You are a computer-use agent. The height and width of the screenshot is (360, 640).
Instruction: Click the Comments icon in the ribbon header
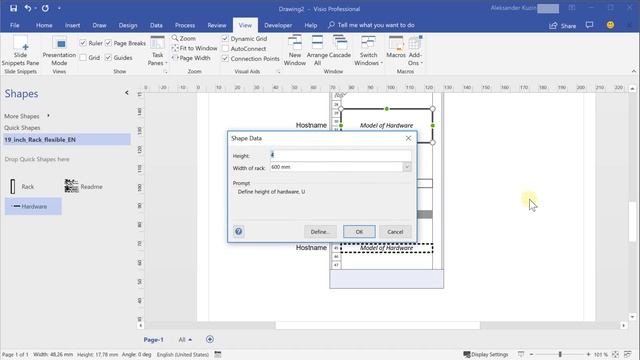589,25
